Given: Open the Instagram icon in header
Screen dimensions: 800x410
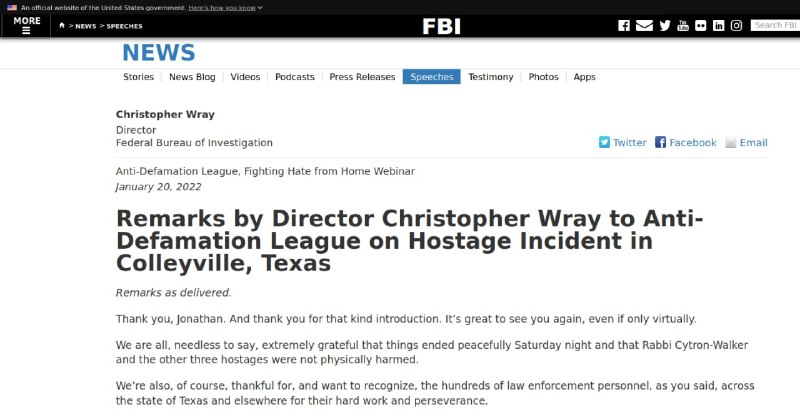Looking at the screenshot, I should [736, 25].
